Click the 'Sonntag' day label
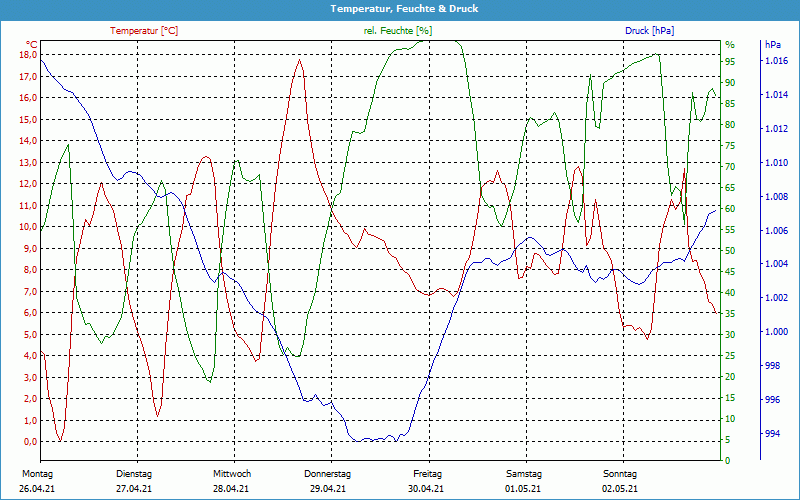The height and width of the screenshot is (500, 800). 620,474
